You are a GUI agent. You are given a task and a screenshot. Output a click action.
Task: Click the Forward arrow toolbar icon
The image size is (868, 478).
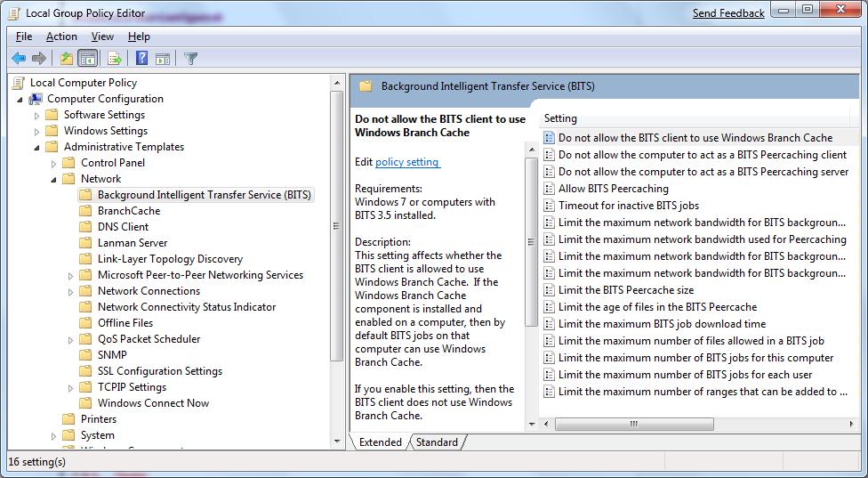coord(39,58)
